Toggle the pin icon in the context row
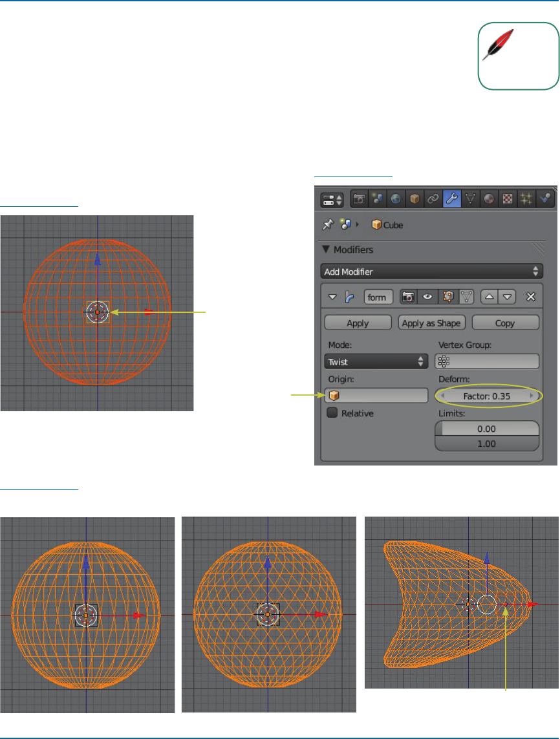This screenshot has width=560, height=739. [328, 225]
